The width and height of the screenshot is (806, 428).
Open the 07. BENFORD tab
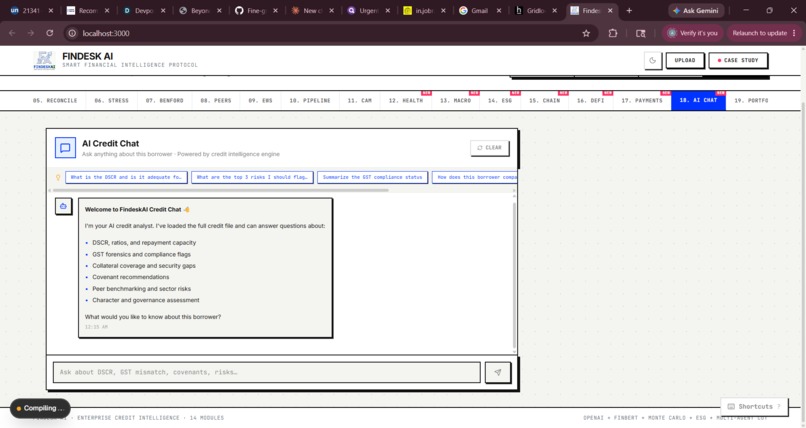[164, 101]
